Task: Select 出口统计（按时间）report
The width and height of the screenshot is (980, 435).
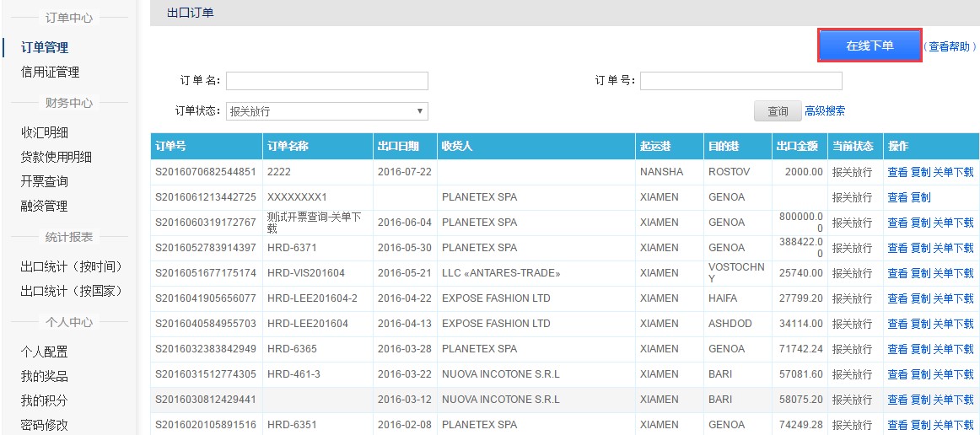Action: (73, 266)
